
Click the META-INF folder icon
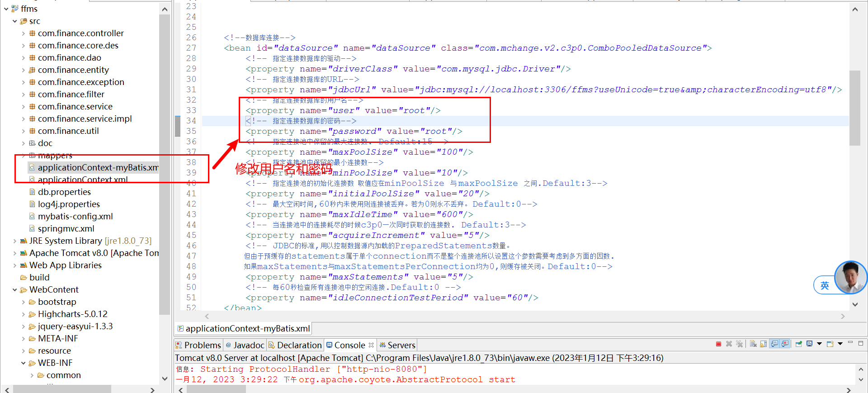pos(32,338)
